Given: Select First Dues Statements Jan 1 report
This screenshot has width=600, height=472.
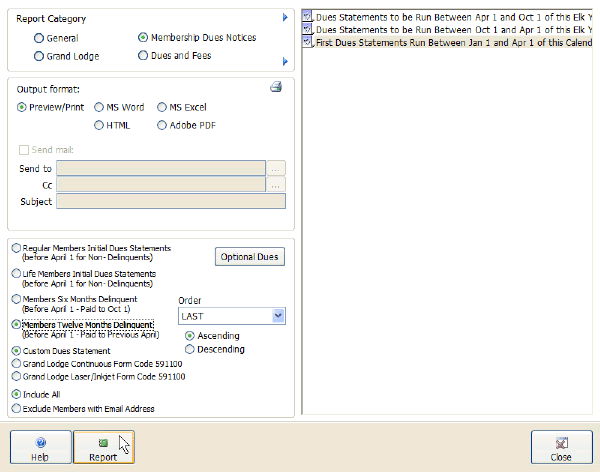Looking at the screenshot, I should coord(450,45).
